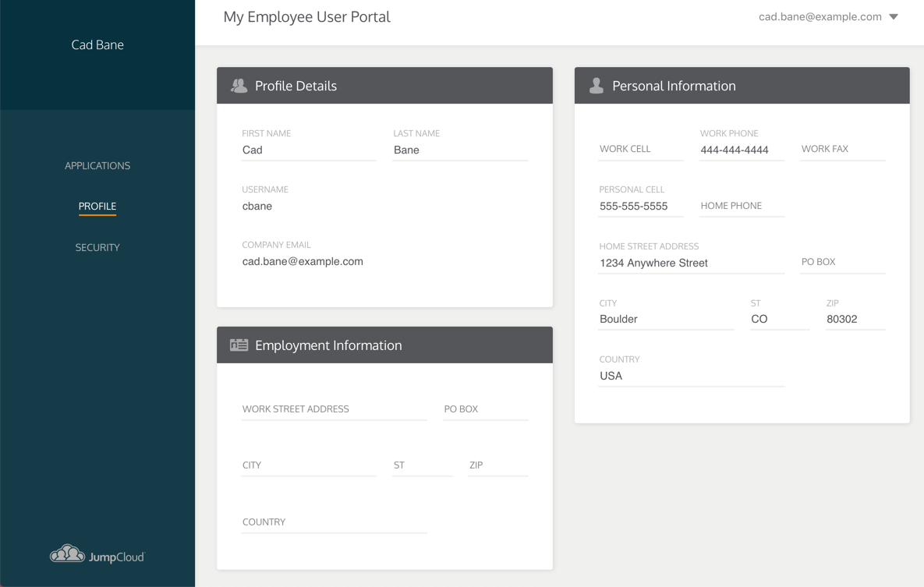Focus the empty ST field in Employment Information
The height and width of the screenshot is (587, 924).
(x=423, y=465)
